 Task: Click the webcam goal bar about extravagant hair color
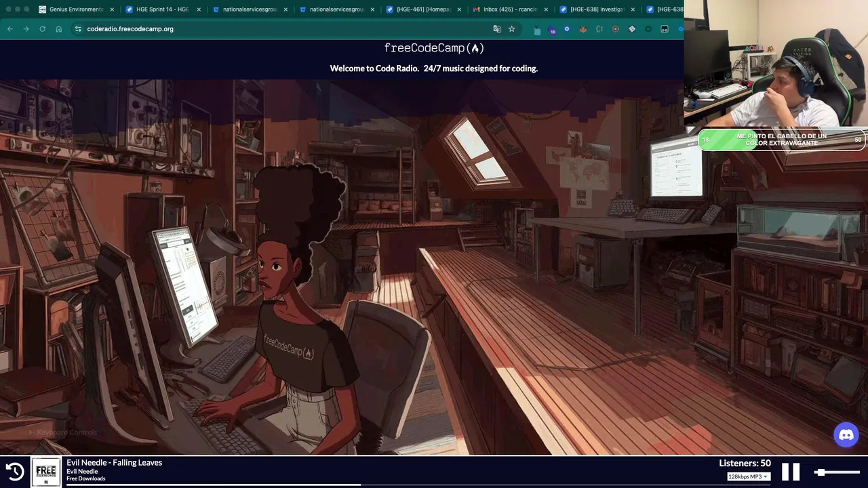(x=782, y=140)
